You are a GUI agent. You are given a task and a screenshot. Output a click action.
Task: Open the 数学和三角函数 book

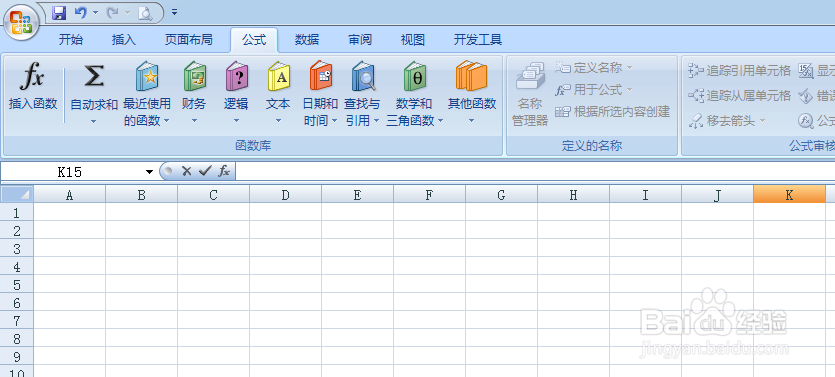415,76
